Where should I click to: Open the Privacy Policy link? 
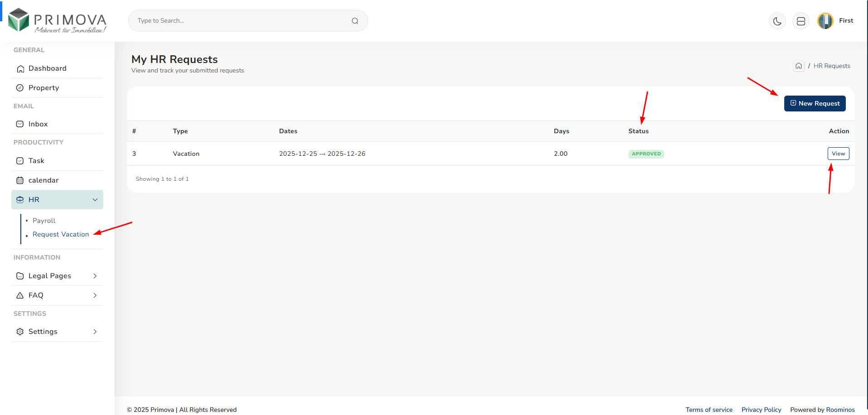point(761,410)
